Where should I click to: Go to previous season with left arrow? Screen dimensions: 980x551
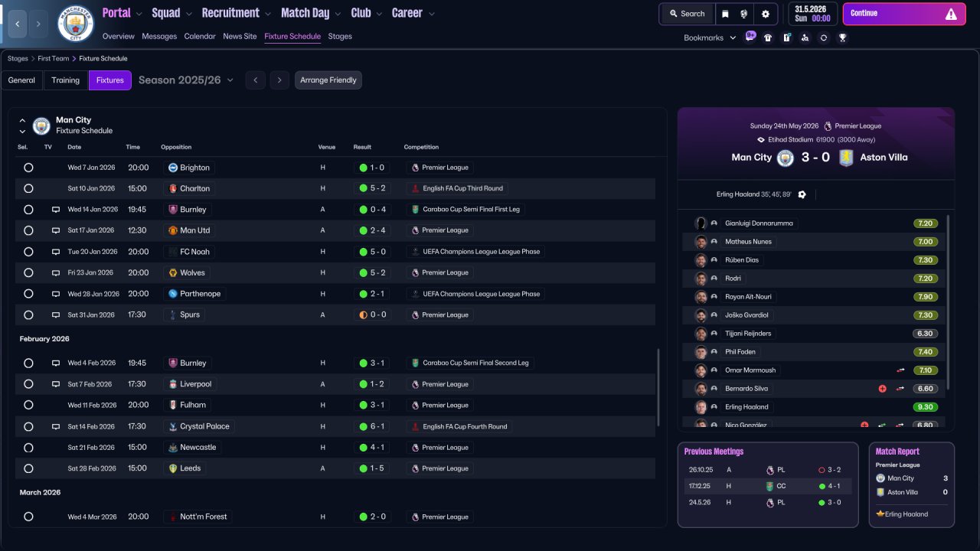coord(256,80)
